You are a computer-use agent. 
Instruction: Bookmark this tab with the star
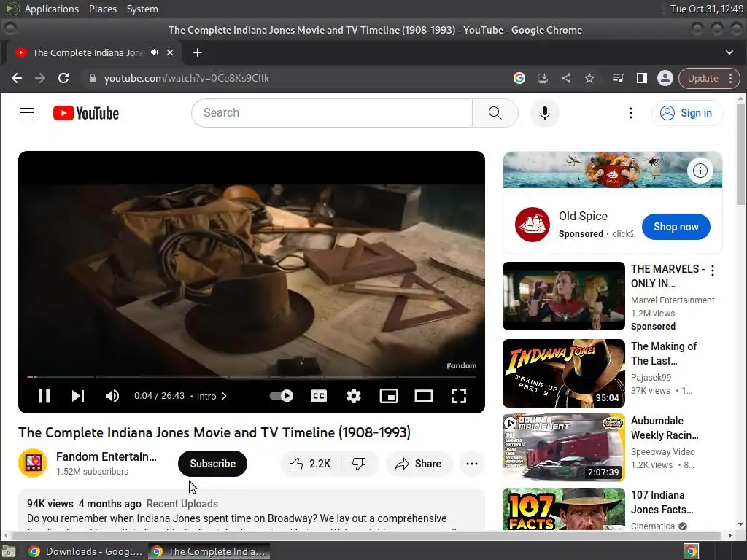pos(589,78)
